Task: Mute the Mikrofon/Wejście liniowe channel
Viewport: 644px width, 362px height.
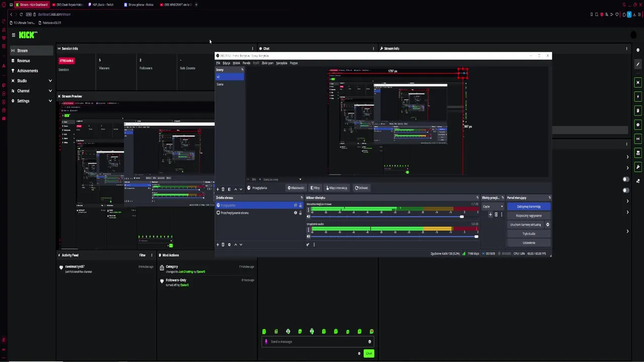Action: pyautogui.click(x=308, y=217)
